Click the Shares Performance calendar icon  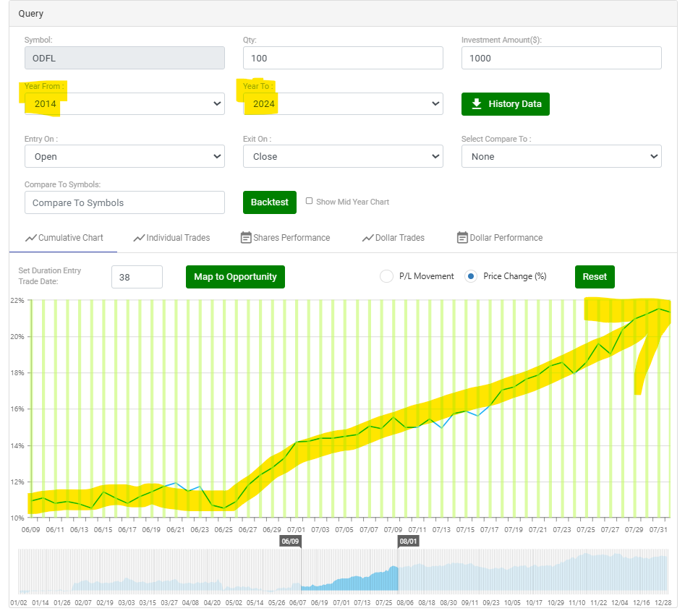coord(246,237)
